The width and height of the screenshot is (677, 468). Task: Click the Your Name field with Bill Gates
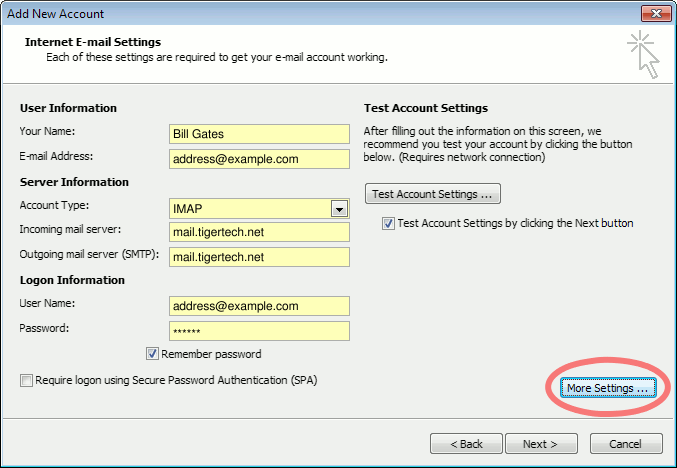click(x=259, y=134)
